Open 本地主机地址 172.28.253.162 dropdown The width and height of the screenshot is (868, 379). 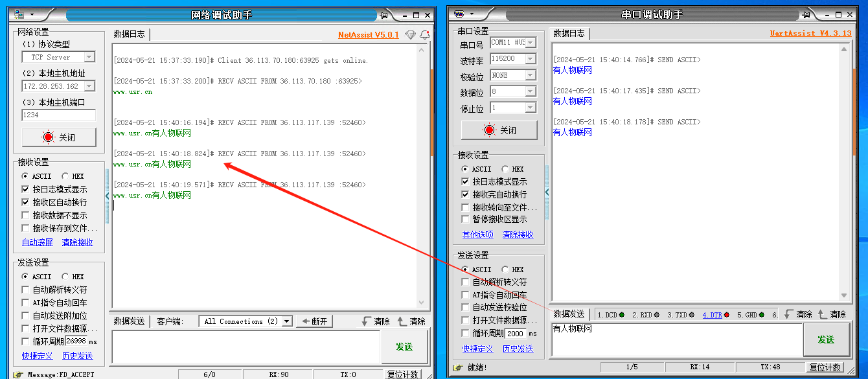pos(89,86)
